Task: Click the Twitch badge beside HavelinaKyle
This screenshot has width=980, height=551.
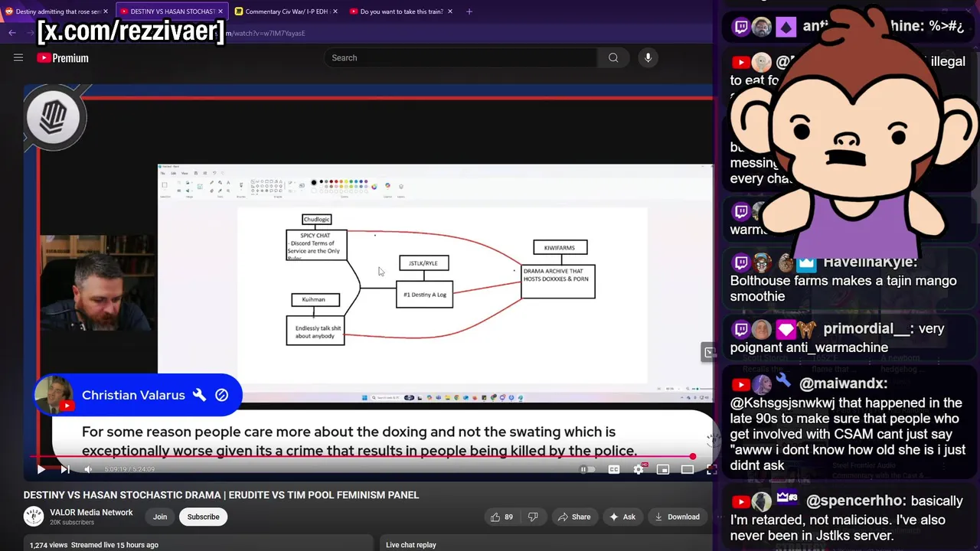Action: click(741, 263)
